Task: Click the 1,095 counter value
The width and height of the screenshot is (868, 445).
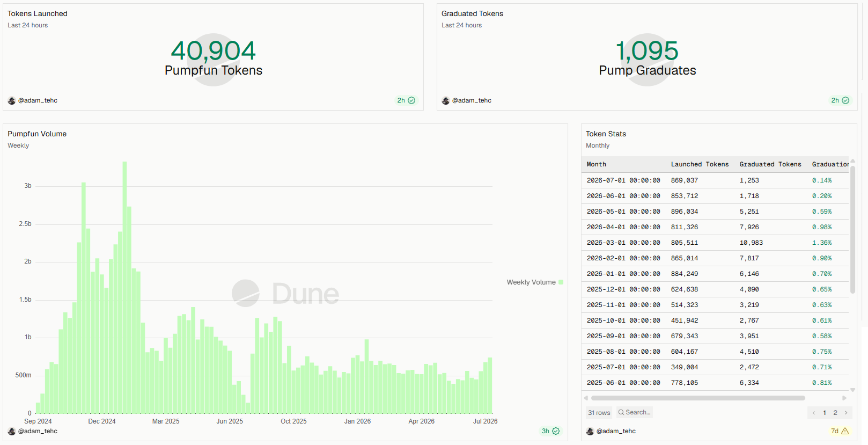Action: point(647,51)
